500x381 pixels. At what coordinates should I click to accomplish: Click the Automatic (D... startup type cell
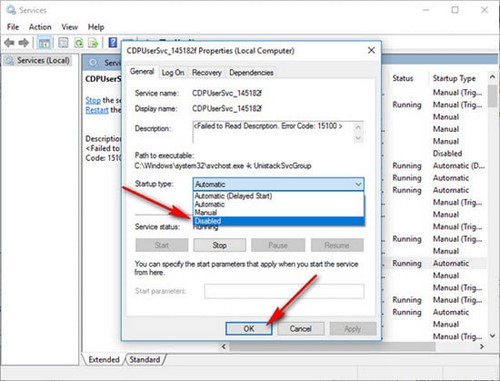pyautogui.click(x=459, y=166)
